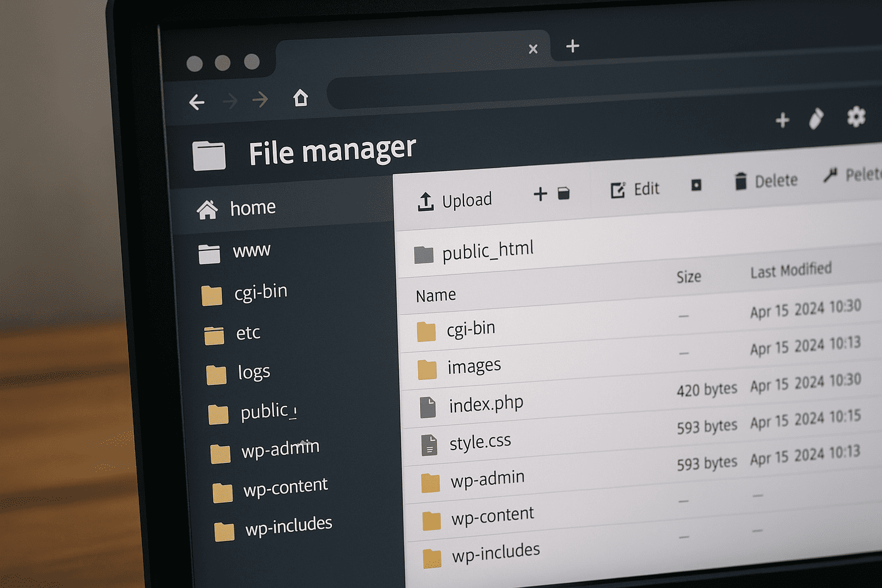Open images folder in file list
This screenshot has width=882, height=588.
[x=474, y=366]
